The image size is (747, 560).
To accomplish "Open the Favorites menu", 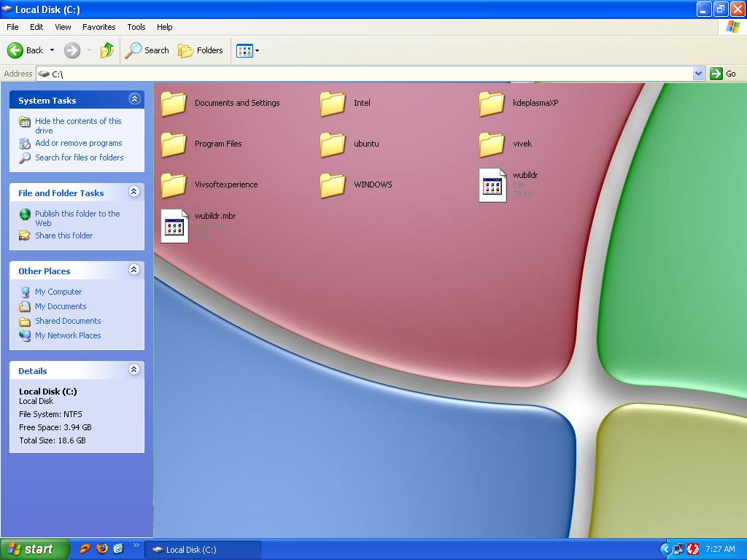I will click(x=98, y=27).
